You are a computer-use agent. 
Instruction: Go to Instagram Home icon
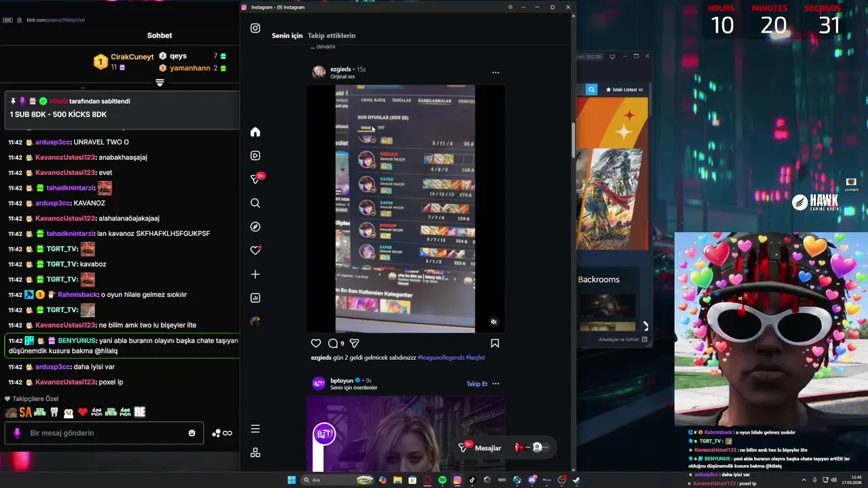(x=255, y=132)
